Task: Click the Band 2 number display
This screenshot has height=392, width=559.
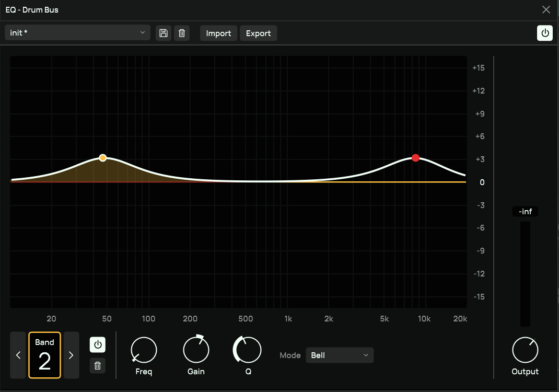Action: (x=44, y=355)
